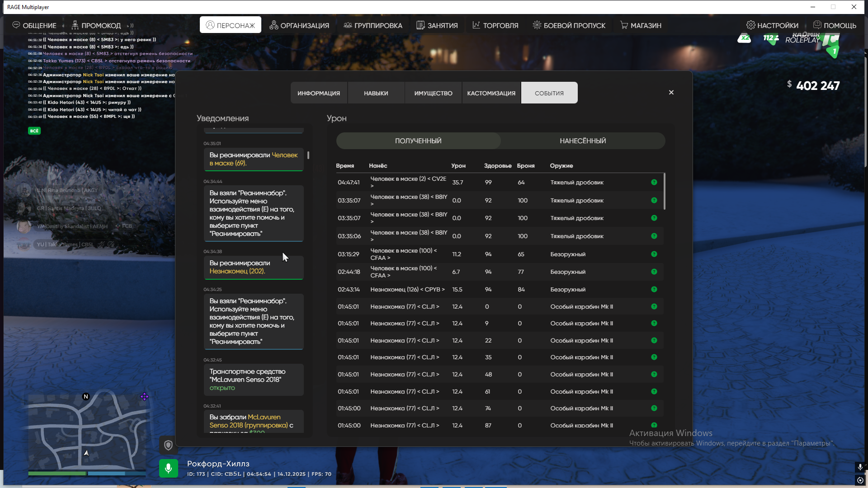Switch to the Информация tab
The image size is (868, 488).
click(x=319, y=93)
